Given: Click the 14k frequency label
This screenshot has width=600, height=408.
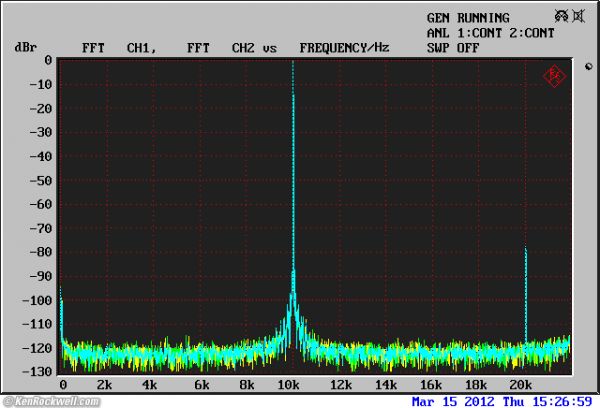Looking at the screenshot, I should coord(386,384).
